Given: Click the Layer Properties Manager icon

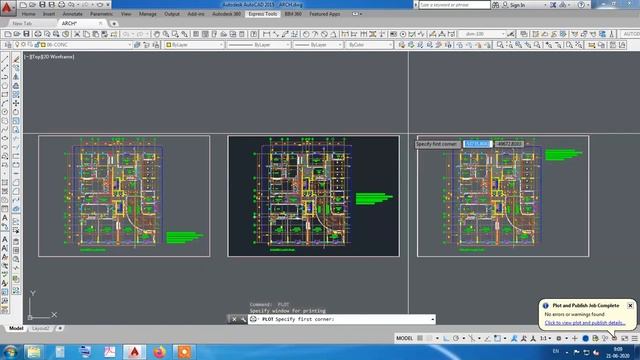Looking at the screenshot, I should click(x=7, y=45).
